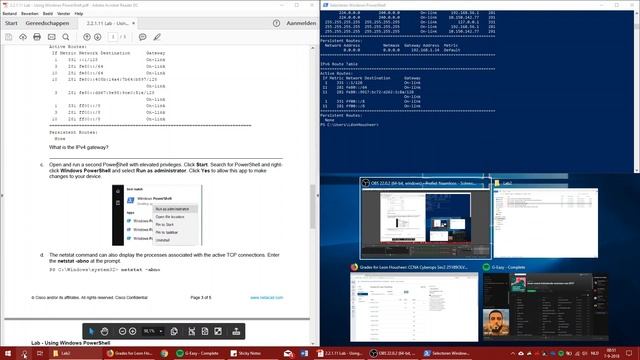Click the Aanmelden sign-in button
Image resolution: width=640 pixels, height=360 pixels.
coord(301,23)
